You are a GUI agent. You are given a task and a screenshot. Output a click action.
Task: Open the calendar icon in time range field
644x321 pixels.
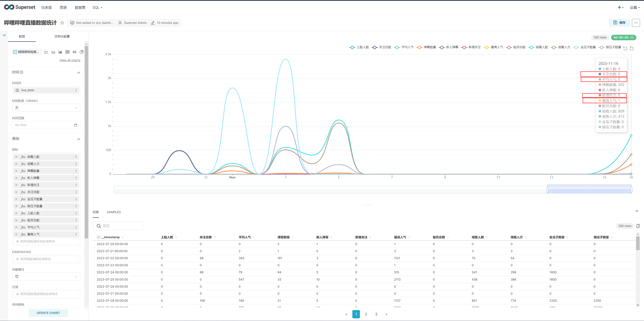tap(75, 125)
